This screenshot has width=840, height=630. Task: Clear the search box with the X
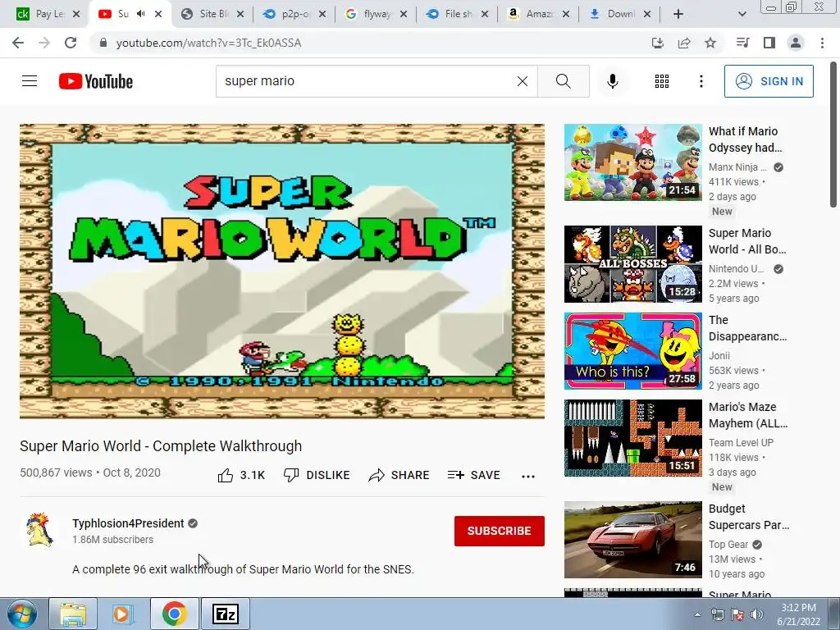pos(523,81)
